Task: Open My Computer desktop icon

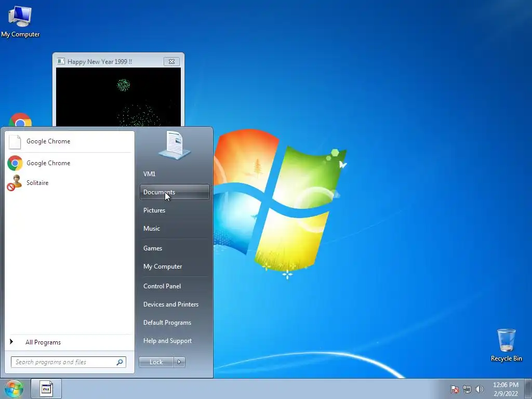Action: pyautogui.click(x=20, y=21)
